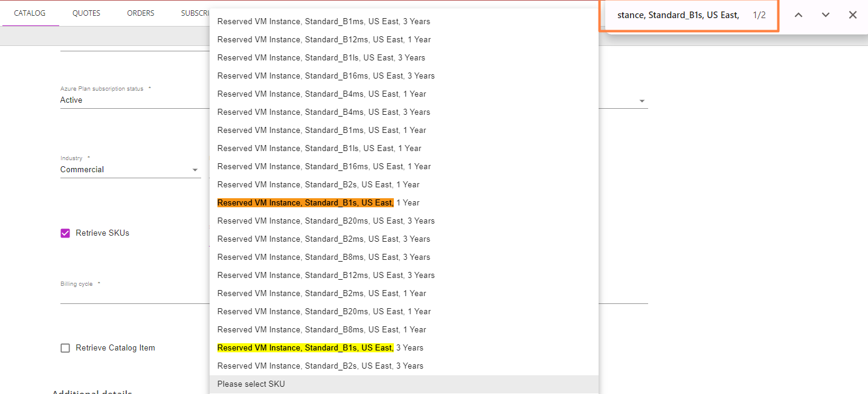Select Standard_B20ms, US East, 1 Year option
The height and width of the screenshot is (394, 868).
pos(404,312)
